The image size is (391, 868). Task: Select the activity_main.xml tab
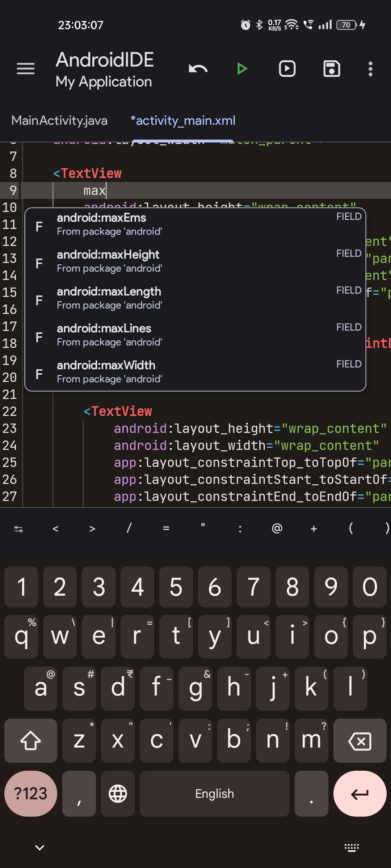[183, 120]
